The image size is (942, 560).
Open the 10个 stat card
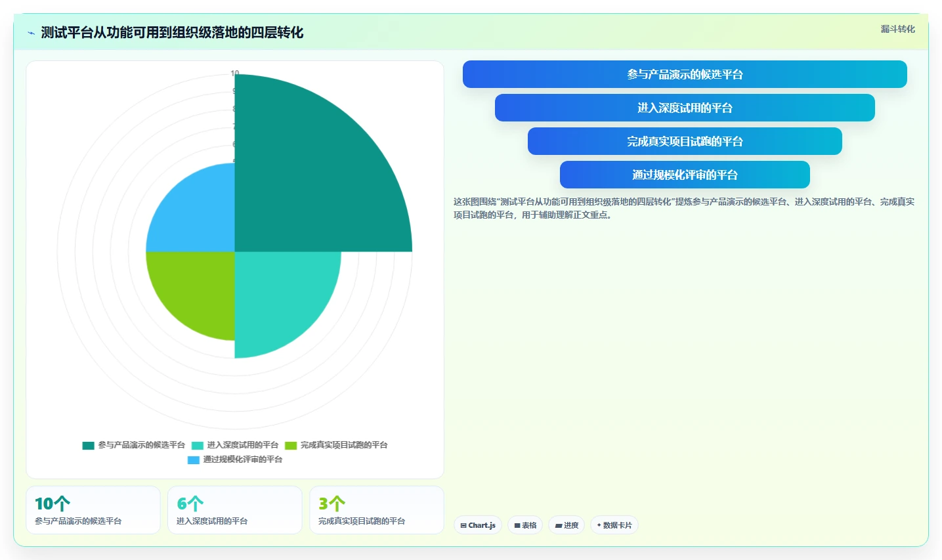[93, 510]
